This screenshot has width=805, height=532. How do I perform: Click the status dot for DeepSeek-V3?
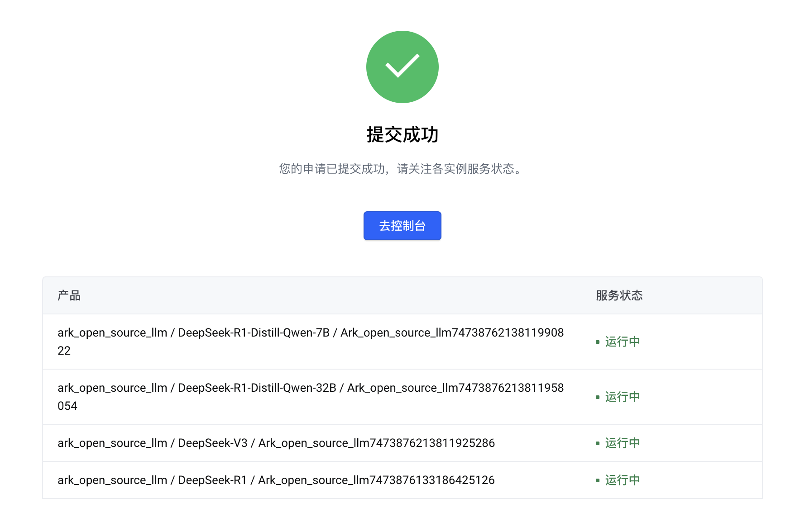pyautogui.click(x=598, y=443)
